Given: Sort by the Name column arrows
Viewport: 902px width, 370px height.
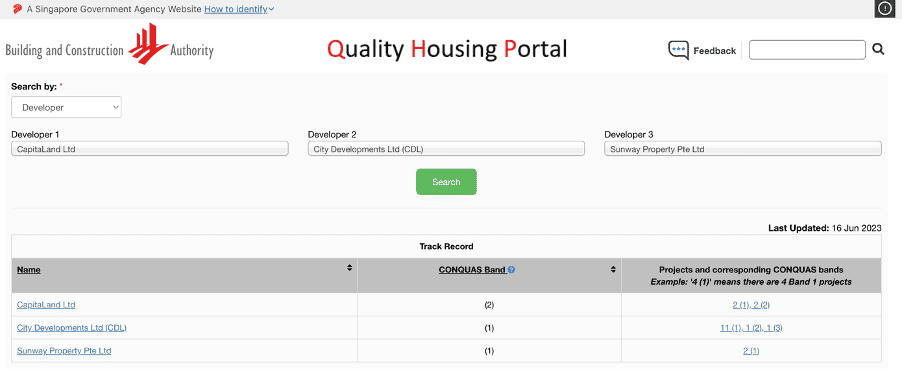Looking at the screenshot, I should (349, 269).
